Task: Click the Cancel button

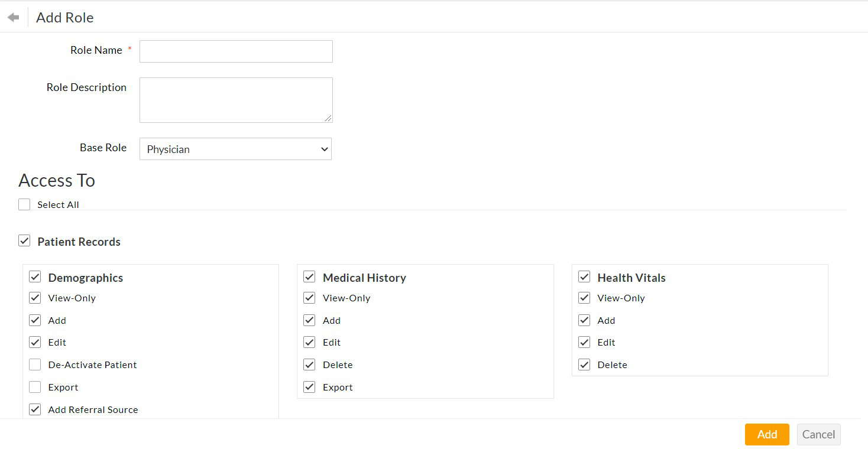Action: 818,434
